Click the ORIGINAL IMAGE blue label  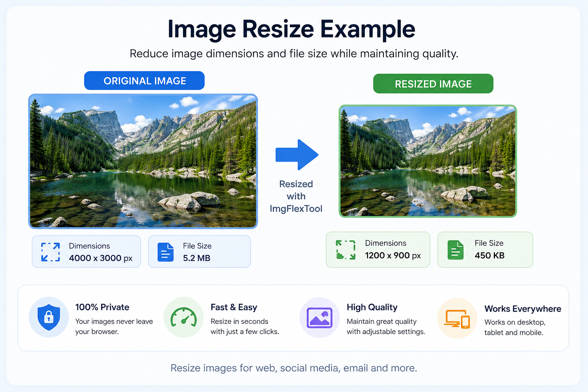click(144, 80)
